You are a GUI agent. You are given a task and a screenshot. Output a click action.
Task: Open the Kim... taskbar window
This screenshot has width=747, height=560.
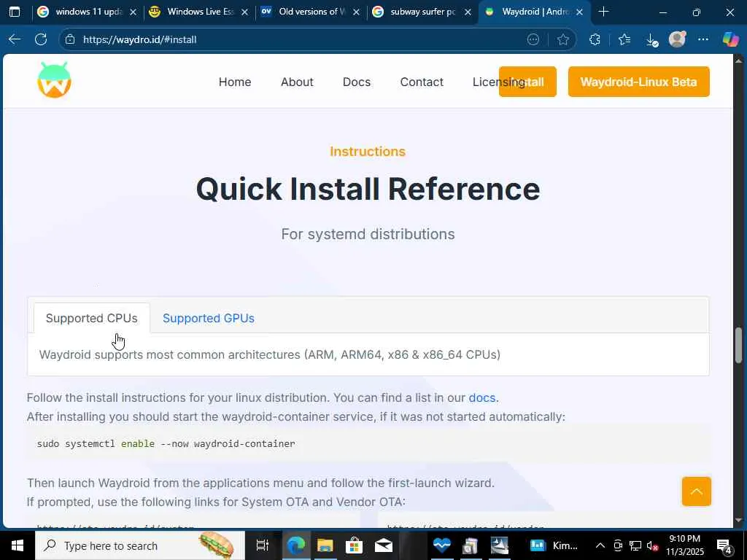coord(554,545)
